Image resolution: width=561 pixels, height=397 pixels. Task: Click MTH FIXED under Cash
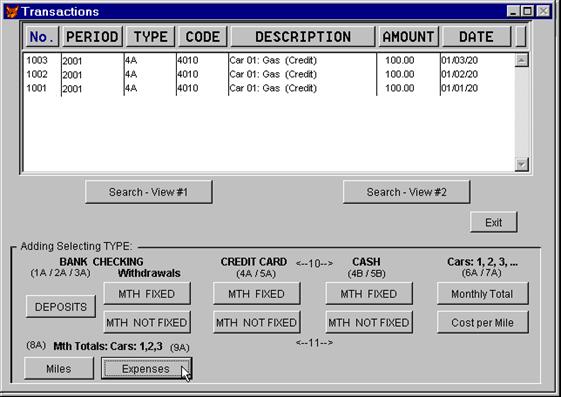[x=369, y=294]
